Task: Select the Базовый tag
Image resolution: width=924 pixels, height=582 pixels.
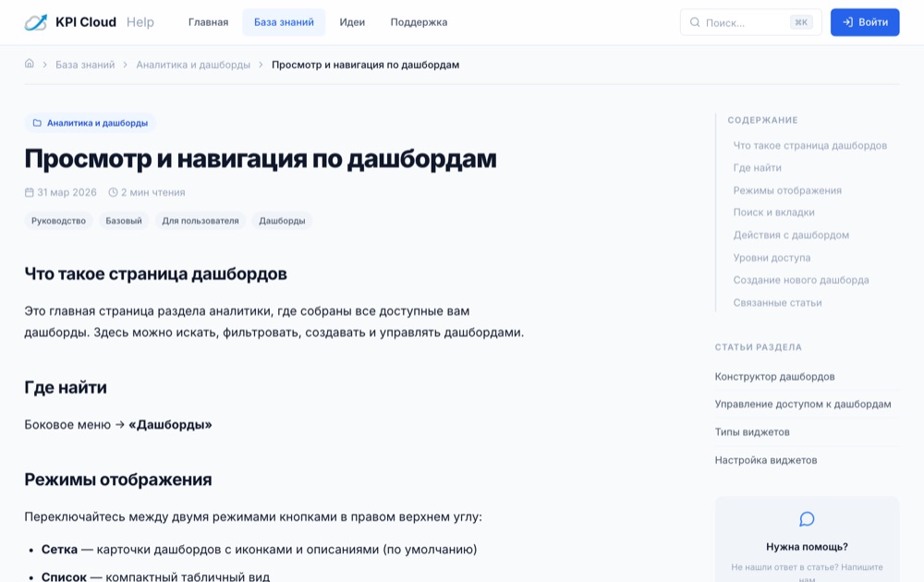Action: pyautogui.click(x=124, y=221)
